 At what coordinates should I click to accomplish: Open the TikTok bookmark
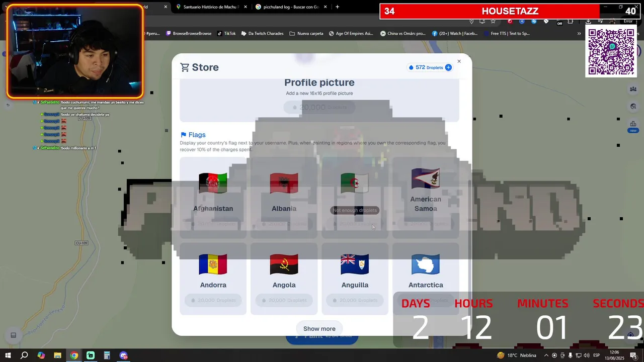(x=226, y=34)
